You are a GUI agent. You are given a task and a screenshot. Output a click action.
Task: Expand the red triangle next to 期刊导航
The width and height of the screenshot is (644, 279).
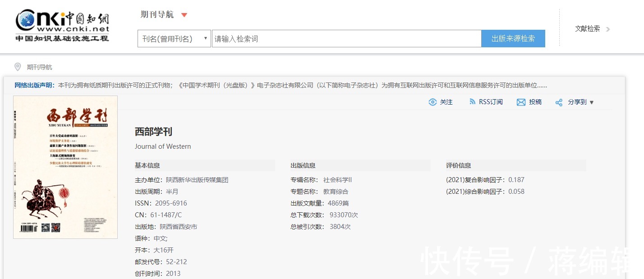pos(184,15)
